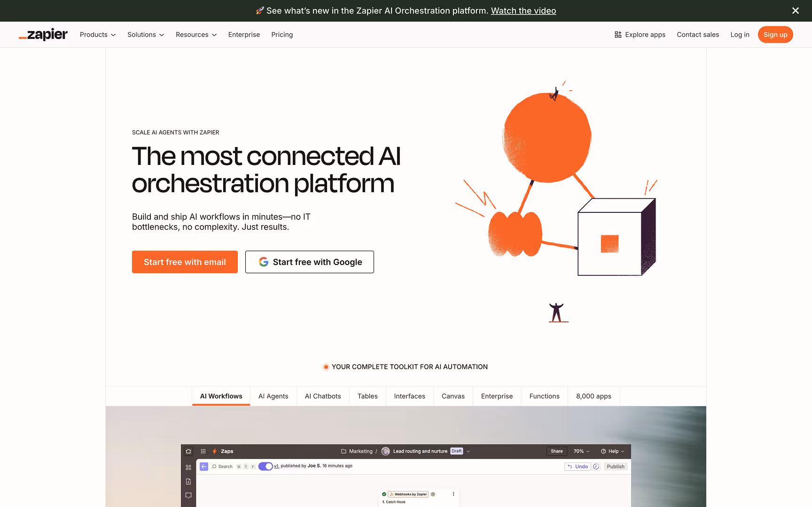Switch to the Functions tab
This screenshot has height=507, width=812.
545,396
